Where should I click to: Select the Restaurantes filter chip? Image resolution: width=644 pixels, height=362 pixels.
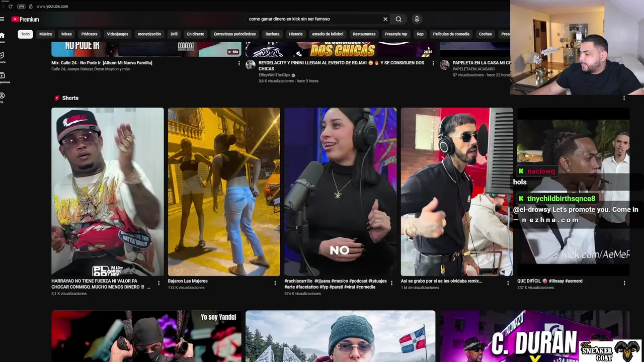coord(364,34)
